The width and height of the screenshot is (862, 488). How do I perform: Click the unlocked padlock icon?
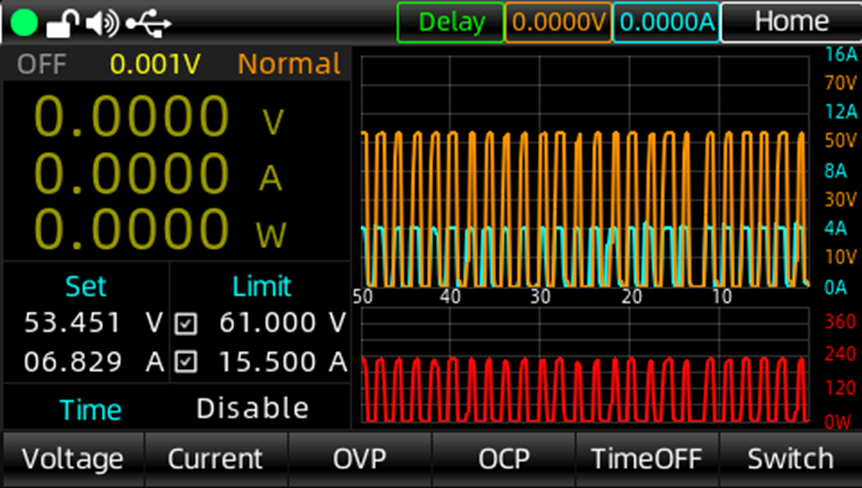63,22
